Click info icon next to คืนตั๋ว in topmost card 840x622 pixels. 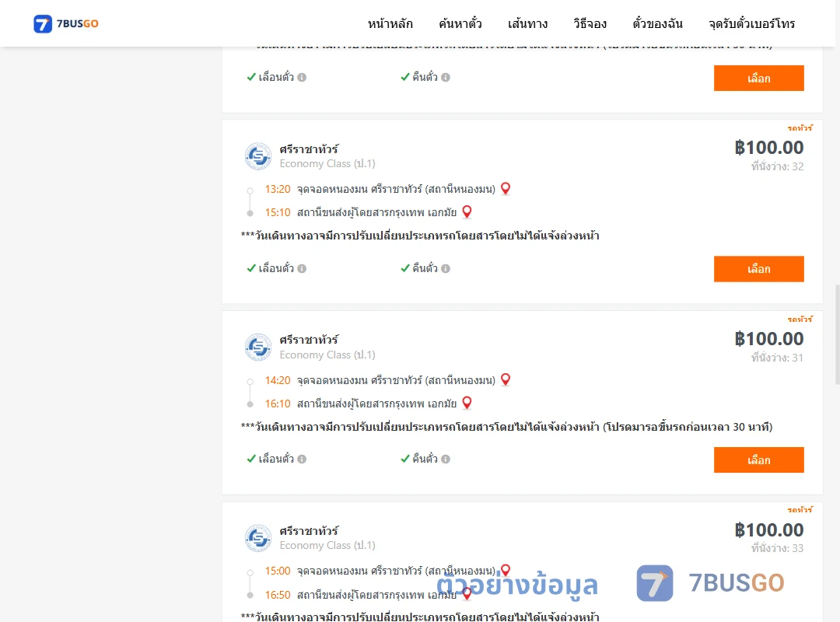[446, 77]
